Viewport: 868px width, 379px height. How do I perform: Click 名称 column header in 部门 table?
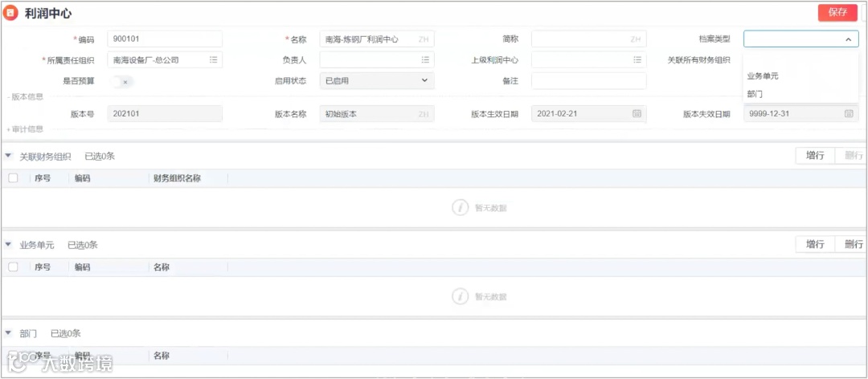coord(162,355)
